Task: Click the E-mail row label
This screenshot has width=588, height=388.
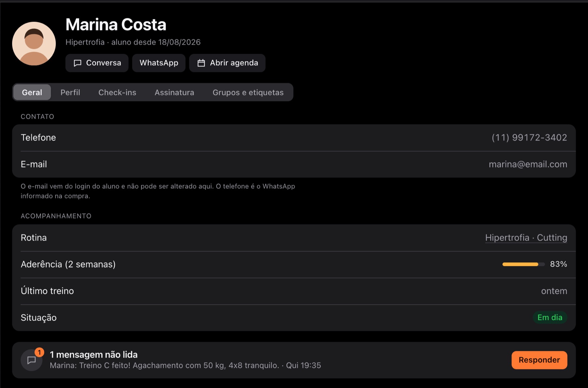Action: coord(34,164)
